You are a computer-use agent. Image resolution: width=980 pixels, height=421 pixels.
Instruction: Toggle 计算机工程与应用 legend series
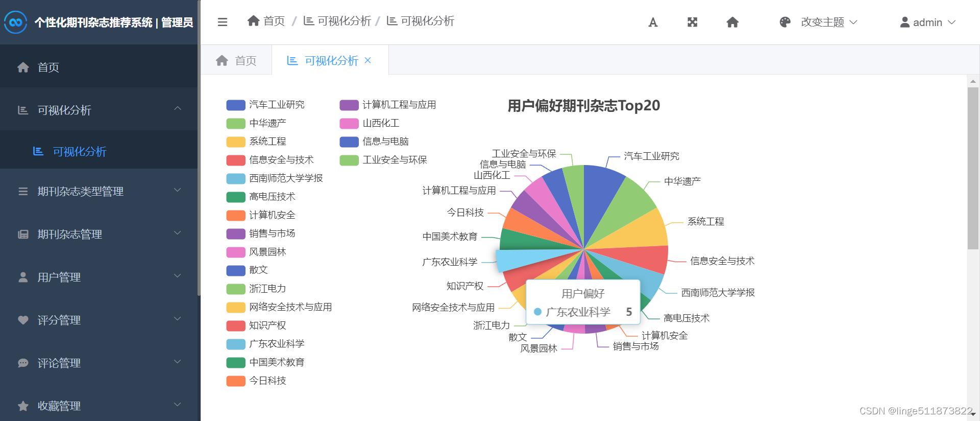click(388, 105)
